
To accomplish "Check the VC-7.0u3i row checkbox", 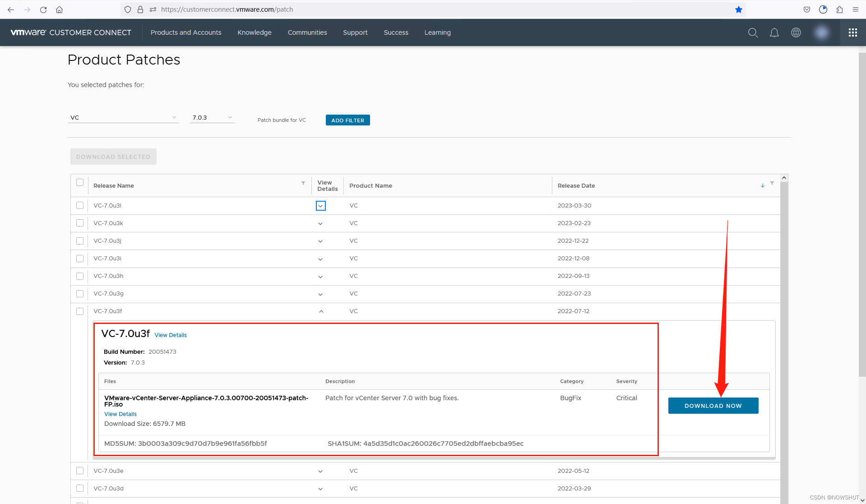I will (80, 259).
